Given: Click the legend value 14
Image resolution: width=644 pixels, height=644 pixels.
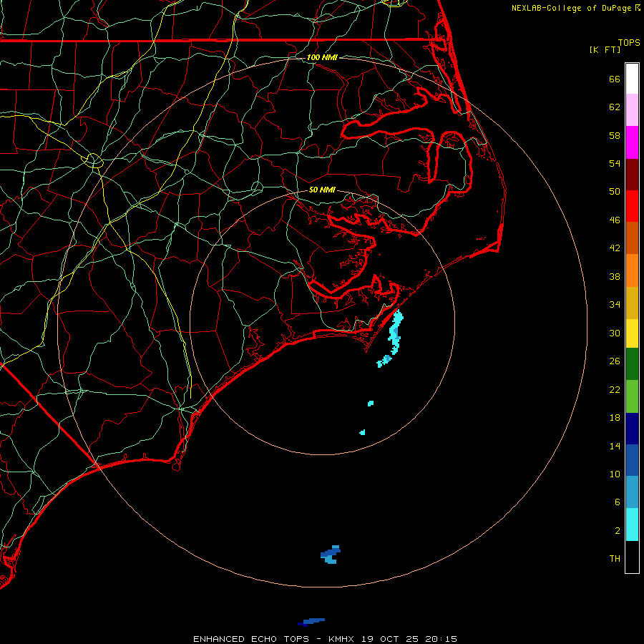Looking at the screenshot, I should (615, 446).
